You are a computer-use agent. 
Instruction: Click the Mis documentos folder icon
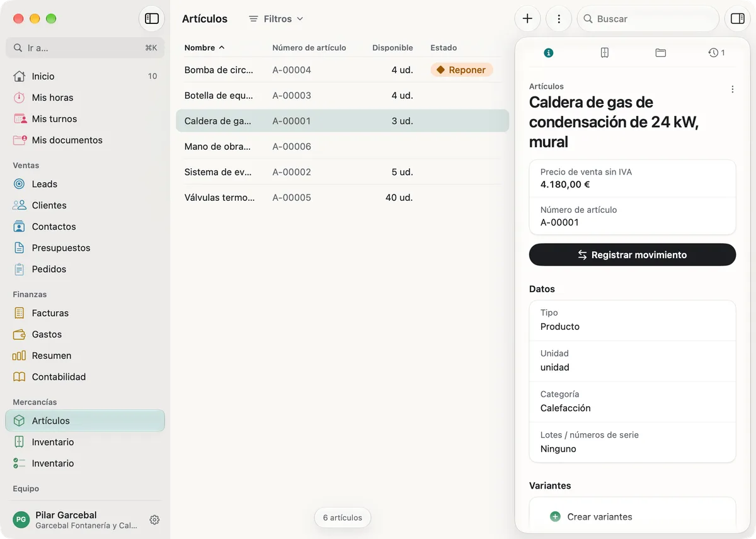20,140
